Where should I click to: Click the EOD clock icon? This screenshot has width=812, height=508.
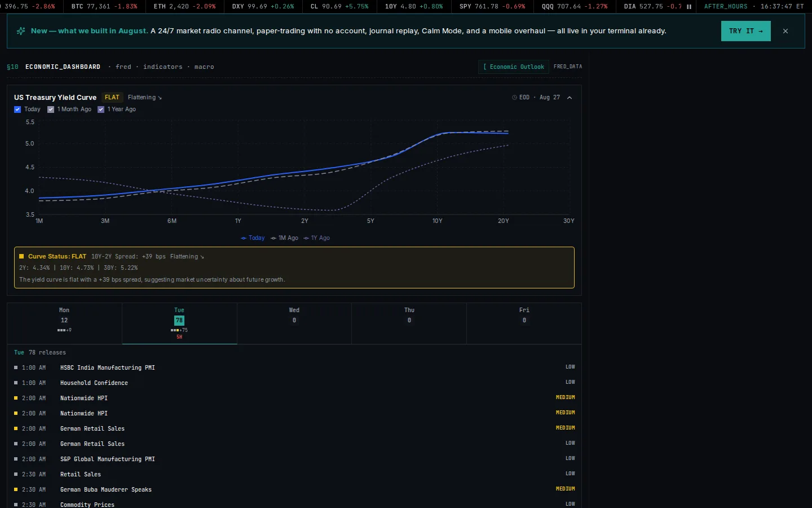tap(514, 98)
